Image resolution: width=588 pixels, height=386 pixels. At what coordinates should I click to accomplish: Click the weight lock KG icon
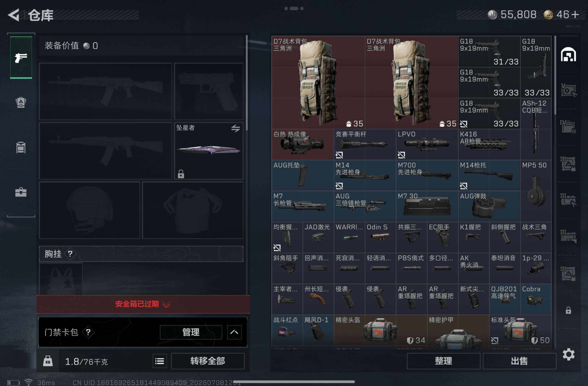48,361
